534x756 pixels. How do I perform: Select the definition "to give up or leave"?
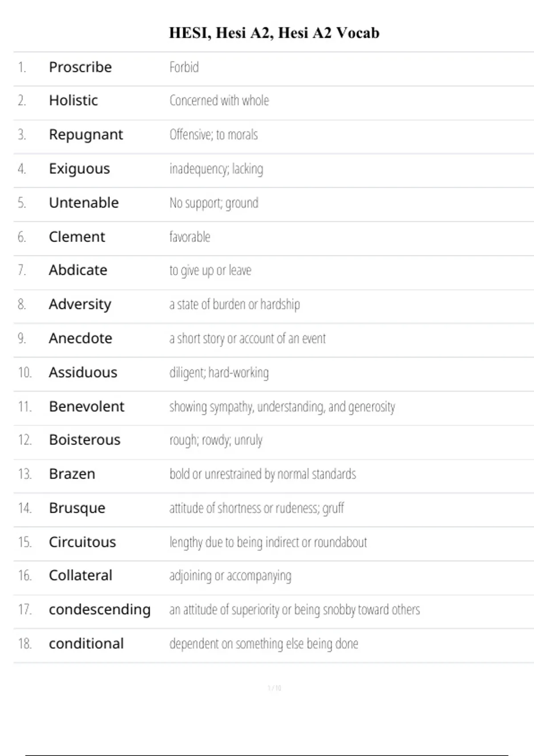point(210,270)
